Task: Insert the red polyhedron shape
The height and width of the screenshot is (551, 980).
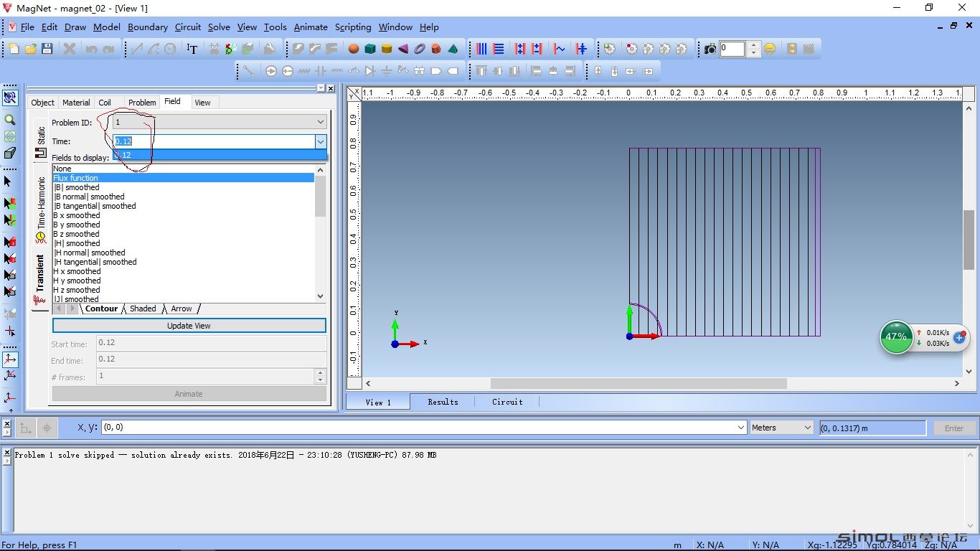Action: point(436,49)
